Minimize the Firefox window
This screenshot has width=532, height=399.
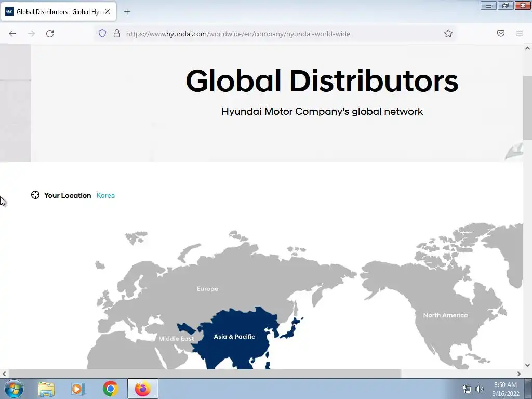pos(488,5)
